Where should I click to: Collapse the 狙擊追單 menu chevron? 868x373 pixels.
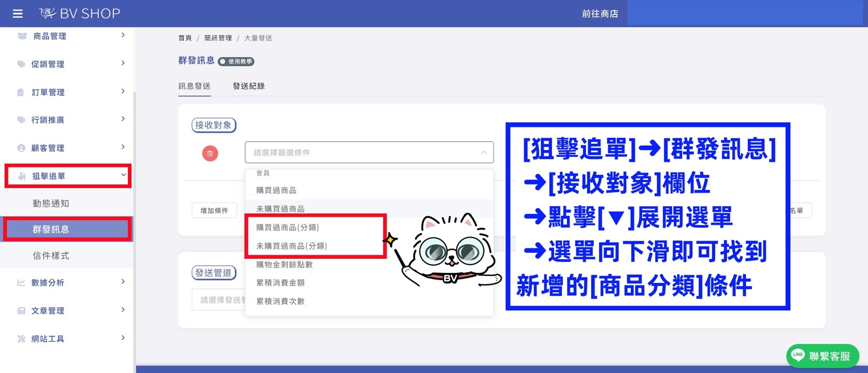click(123, 175)
